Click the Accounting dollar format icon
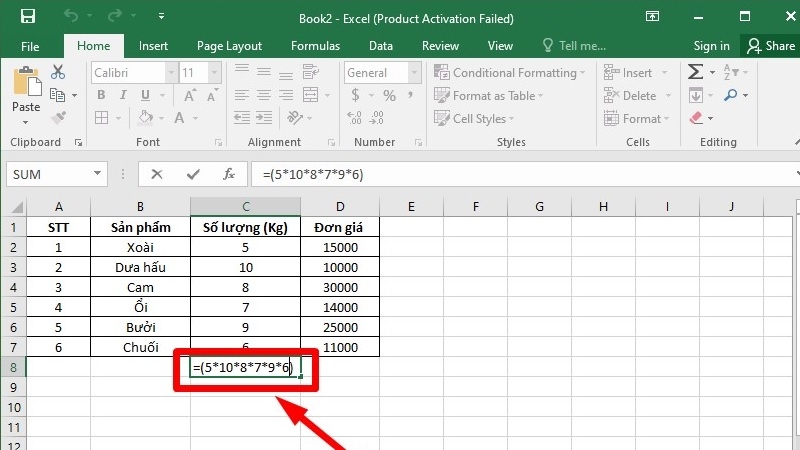 coord(355,95)
